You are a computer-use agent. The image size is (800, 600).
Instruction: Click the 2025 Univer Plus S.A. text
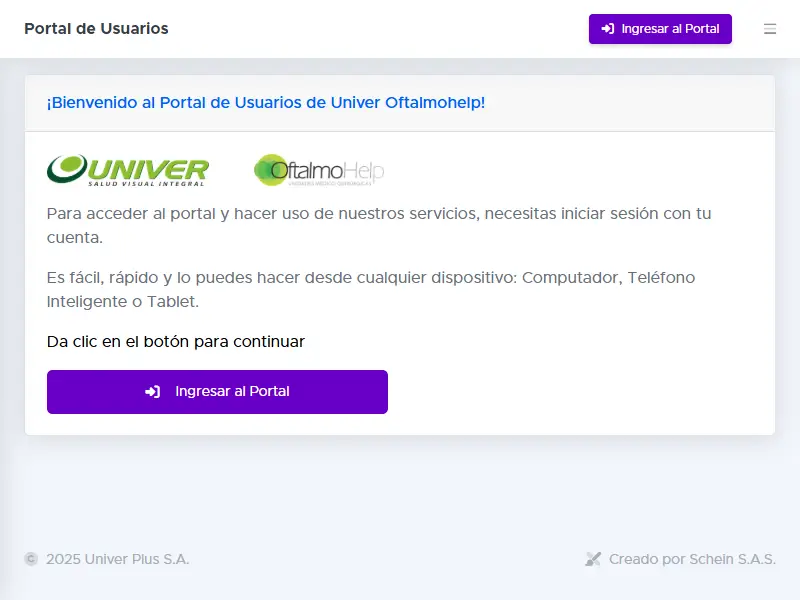117,559
